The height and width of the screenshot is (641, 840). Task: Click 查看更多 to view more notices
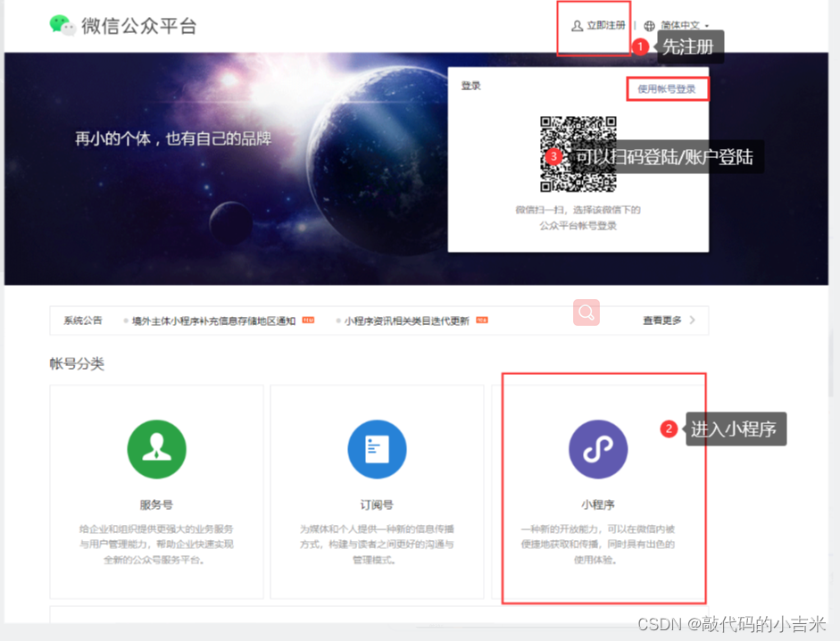662,320
